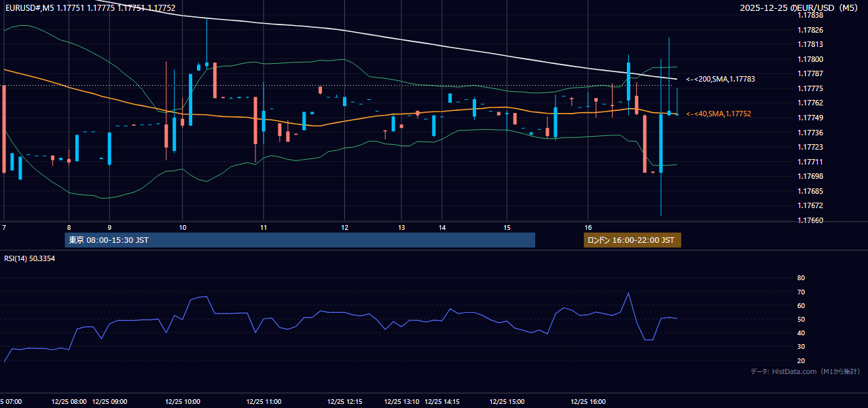868x408 pixels.
Task: Click the hour 15 marker on chart axis
Action: click(507, 227)
